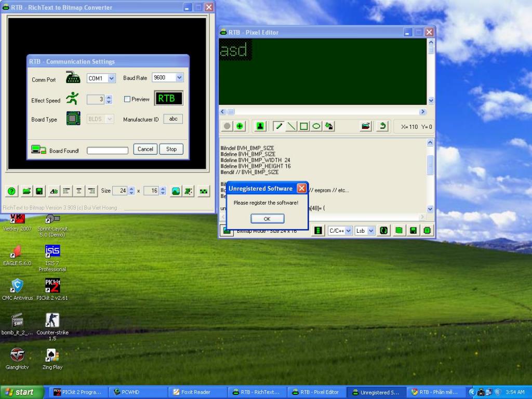Select the Rectangle tool in Pixel Editor

(x=303, y=126)
